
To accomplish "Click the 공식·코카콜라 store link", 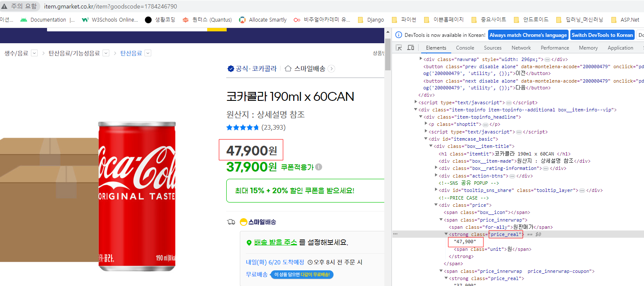I will [252, 69].
